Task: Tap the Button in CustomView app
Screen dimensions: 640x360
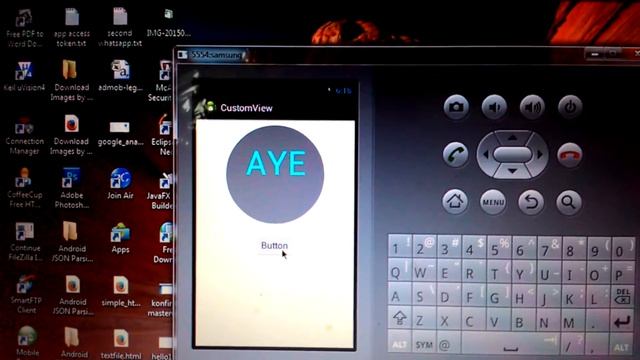Action: [274, 246]
